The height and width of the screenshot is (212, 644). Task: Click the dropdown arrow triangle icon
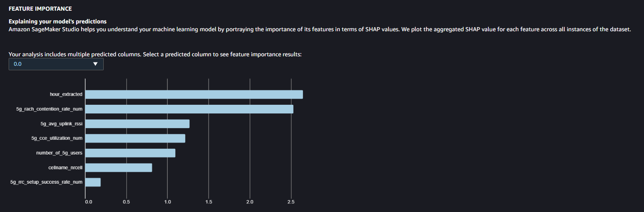(95, 64)
